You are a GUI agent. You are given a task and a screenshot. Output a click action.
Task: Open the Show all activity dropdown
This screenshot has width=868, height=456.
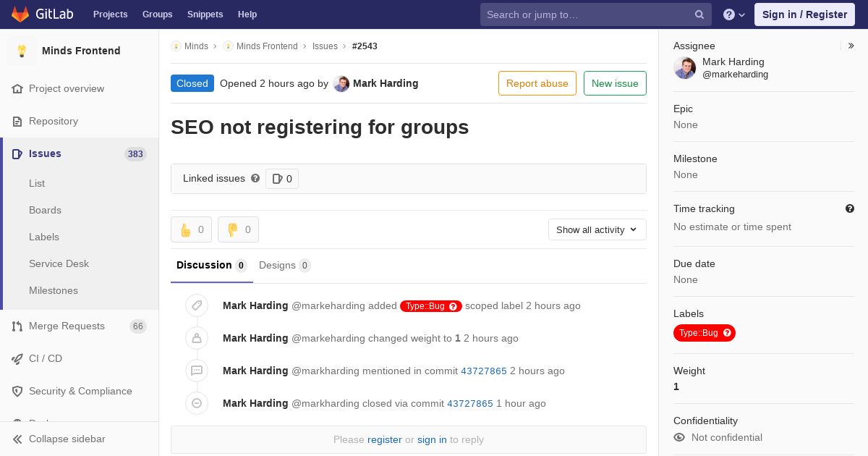[597, 229]
